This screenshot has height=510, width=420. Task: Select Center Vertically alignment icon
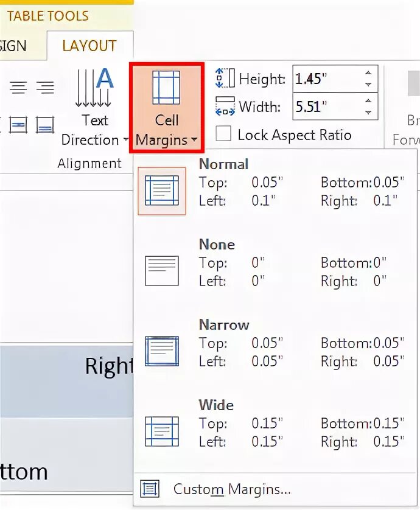18,125
